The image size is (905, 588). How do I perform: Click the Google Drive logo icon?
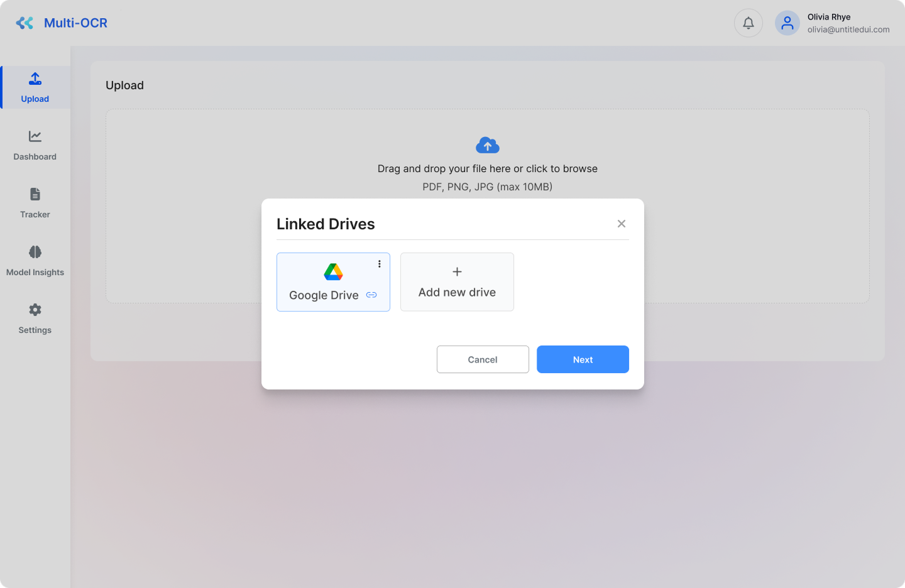coord(333,271)
